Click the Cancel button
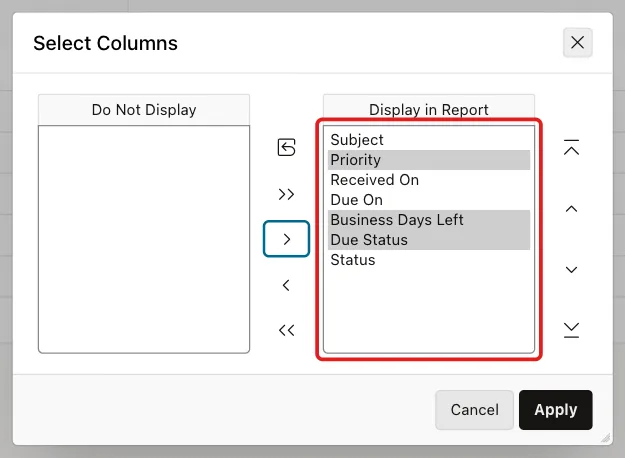This screenshot has width=625, height=458. coord(474,409)
